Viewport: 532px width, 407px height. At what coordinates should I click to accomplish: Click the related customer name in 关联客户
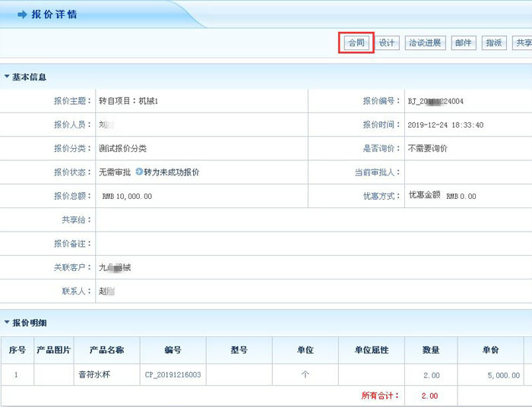point(115,267)
